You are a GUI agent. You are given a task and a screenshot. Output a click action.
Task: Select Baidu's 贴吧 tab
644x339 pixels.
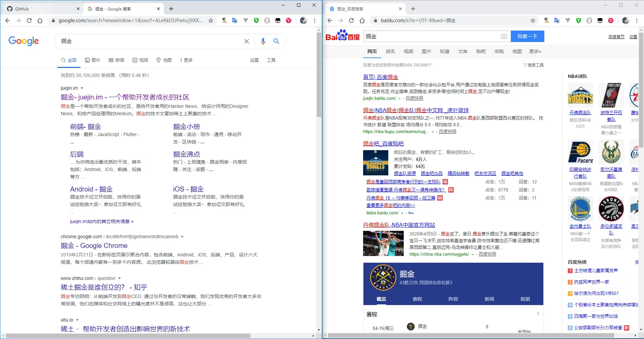coord(481,51)
